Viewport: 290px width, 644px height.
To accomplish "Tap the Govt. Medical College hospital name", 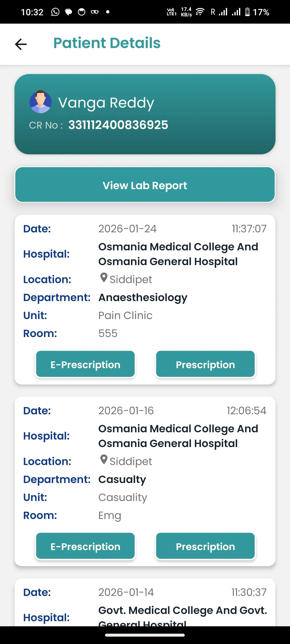I will pos(183,611).
